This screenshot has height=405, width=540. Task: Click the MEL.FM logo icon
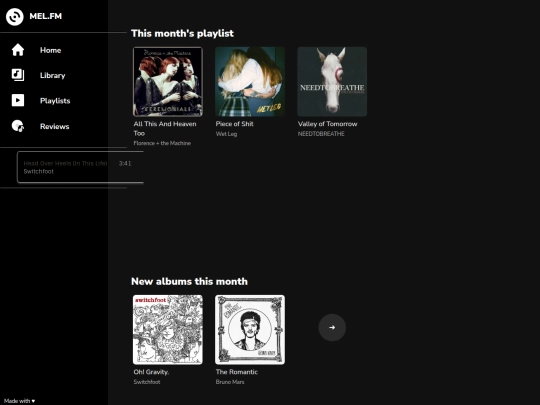point(14,16)
